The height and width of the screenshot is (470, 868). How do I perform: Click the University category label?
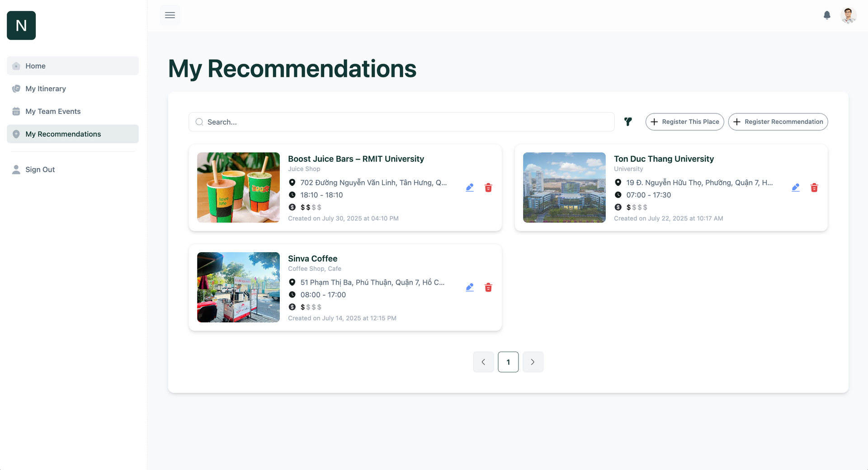tap(628, 169)
